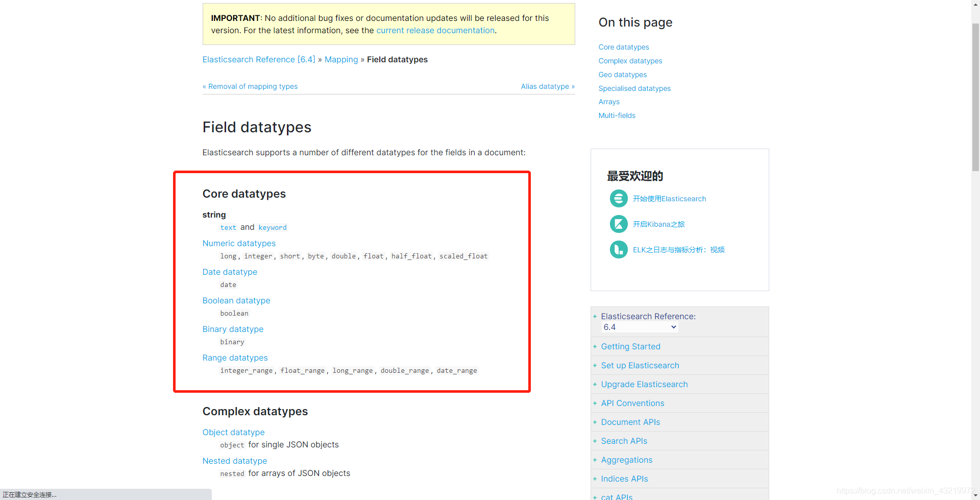The image size is (980, 500).
Task: Open the Object datatype link
Action: coord(233,432)
